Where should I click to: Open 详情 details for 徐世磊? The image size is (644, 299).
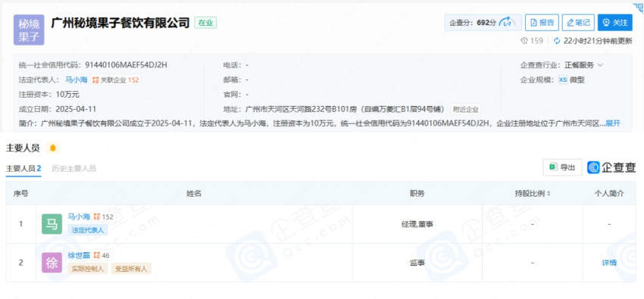coord(609,263)
